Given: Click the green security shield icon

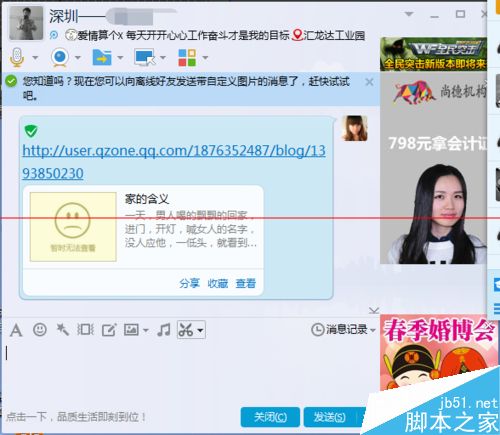Looking at the screenshot, I should [31, 131].
